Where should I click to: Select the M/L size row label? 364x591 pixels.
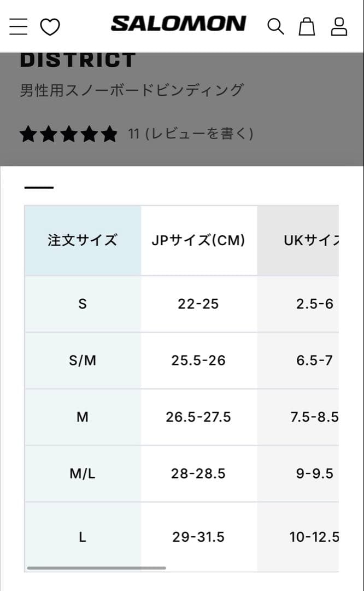pyautogui.click(x=83, y=474)
